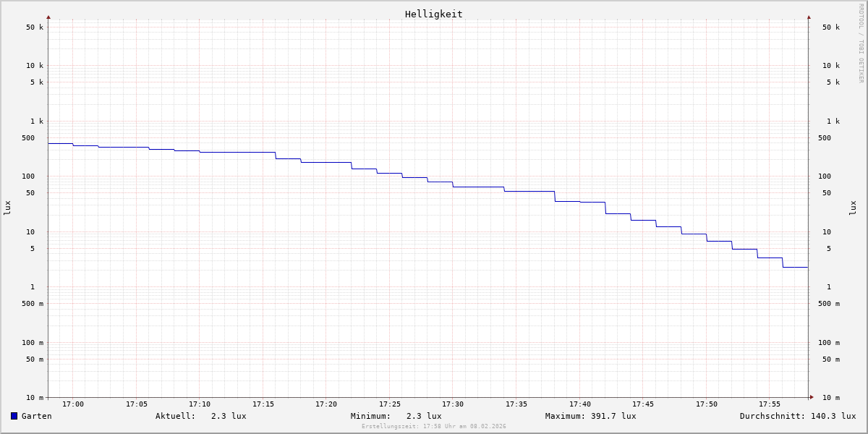Click the 17:25 time axis label
The height and width of the screenshot is (434, 868).
(x=390, y=404)
